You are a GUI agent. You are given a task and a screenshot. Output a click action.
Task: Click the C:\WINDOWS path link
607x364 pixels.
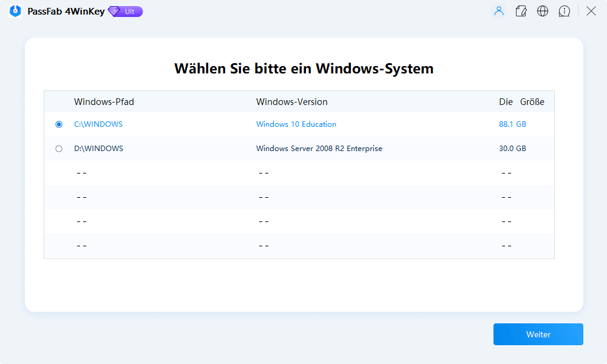pyautogui.click(x=98, y=124)
